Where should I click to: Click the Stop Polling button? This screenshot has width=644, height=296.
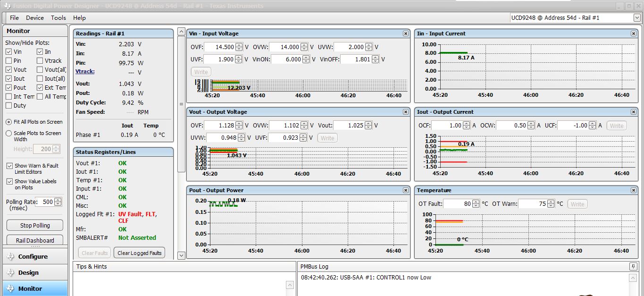tap(35, 226)
